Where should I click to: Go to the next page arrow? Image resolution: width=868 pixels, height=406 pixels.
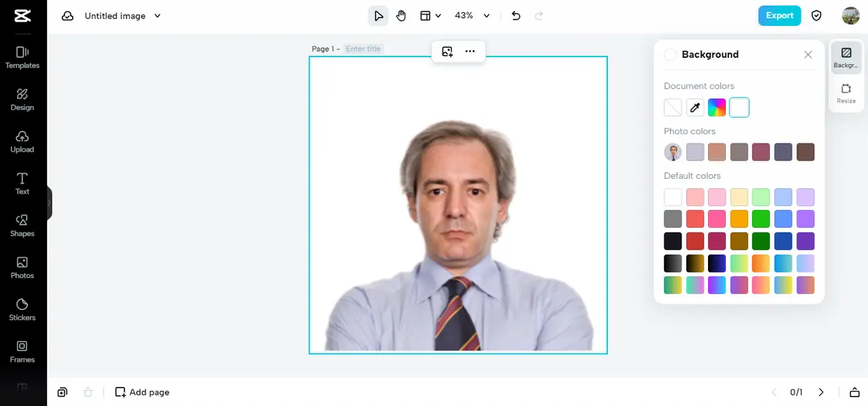[821, 392]
